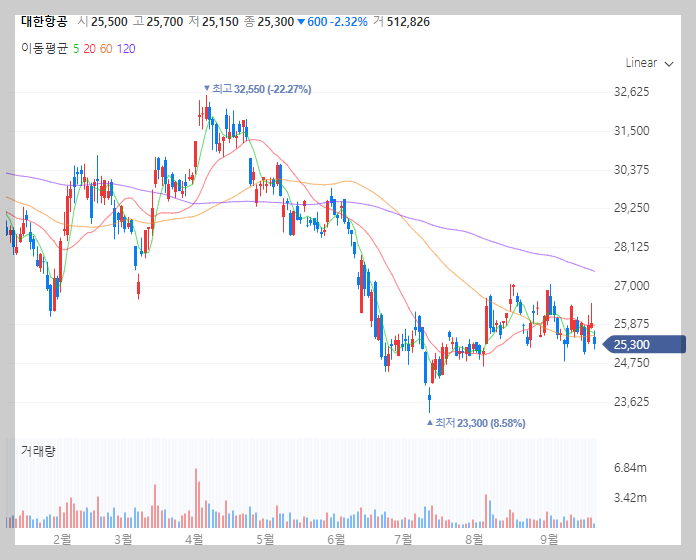Click the high price value 25,700
Image resolution: width=696 pixels, height=560 pixels.
click(165, 22)
